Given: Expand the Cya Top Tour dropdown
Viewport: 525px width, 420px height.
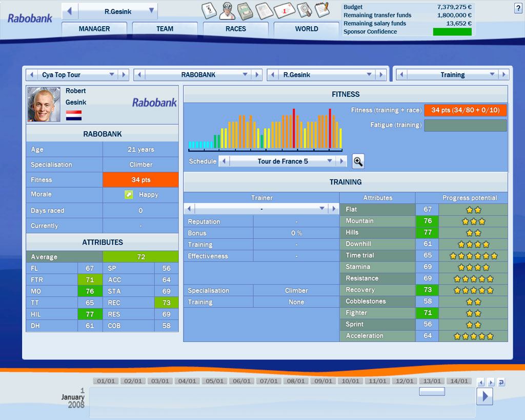Looking at the screenshot, I should tap(112, 75).
